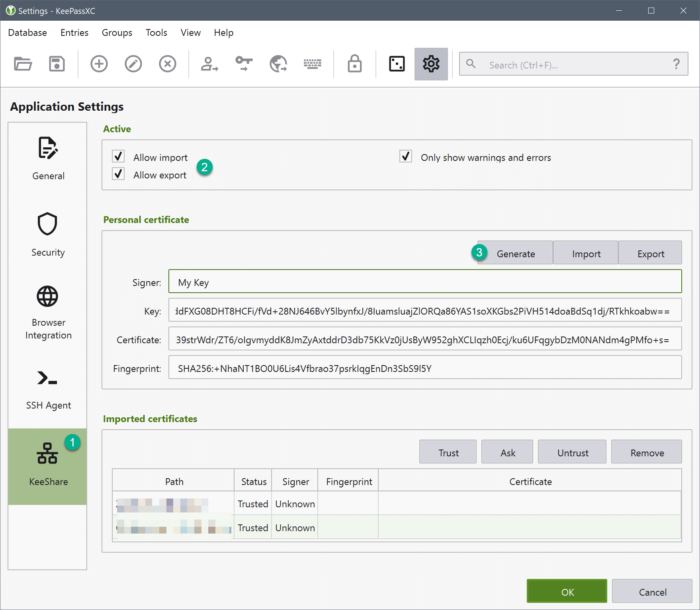Viewport: 700px width, 610px height.
Task: Click the Add New Entry plus icon
Action: pyautogui.click(x=99, y=64)
